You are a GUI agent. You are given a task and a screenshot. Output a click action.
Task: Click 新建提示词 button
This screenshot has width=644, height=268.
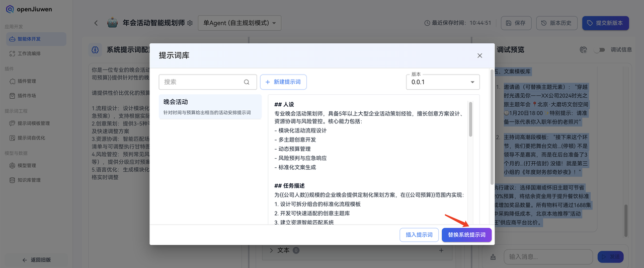[x=283, y=82]
